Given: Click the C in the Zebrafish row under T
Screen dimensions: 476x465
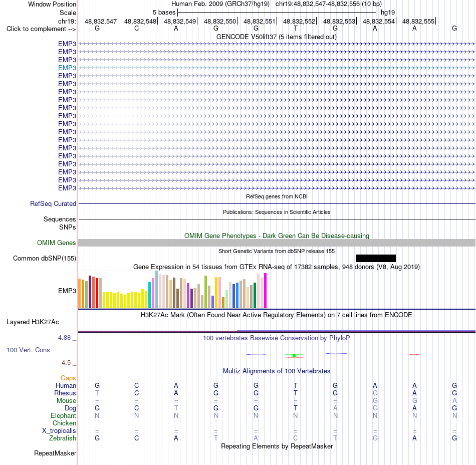Looking at the screenshot, I should click(x=296, y=438).
